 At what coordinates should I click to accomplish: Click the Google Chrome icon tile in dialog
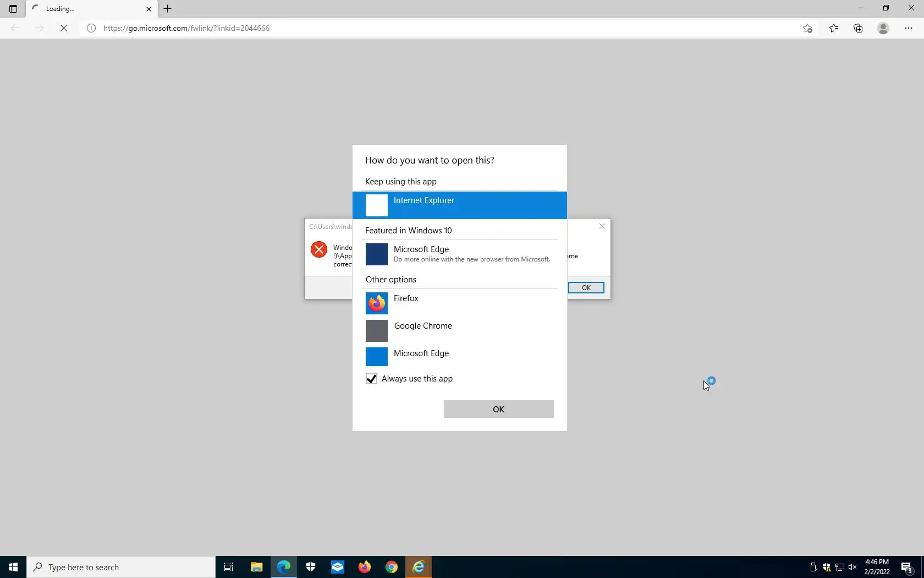(377, 331)
